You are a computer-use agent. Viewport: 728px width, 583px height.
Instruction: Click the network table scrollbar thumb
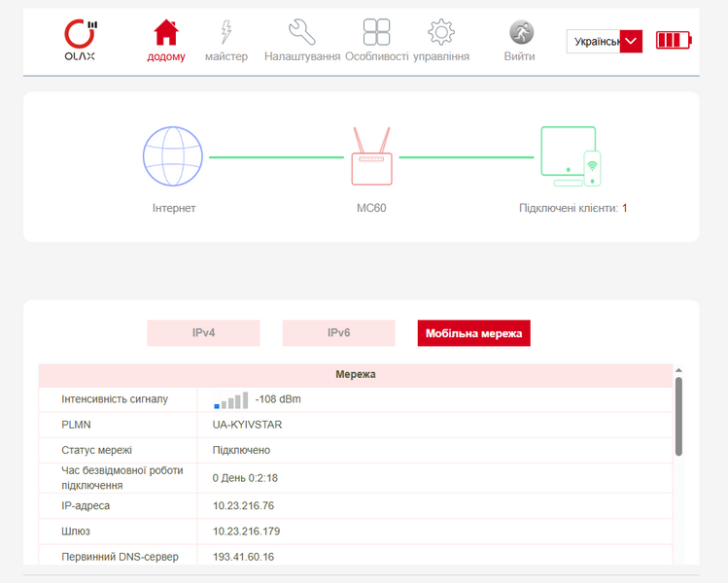678,417
